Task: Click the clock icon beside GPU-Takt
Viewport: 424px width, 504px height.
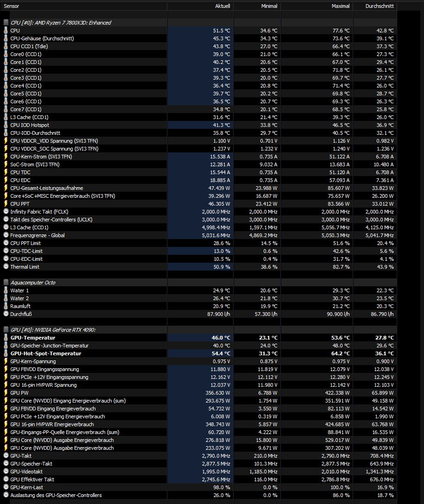Action: [x=6, y=456]
